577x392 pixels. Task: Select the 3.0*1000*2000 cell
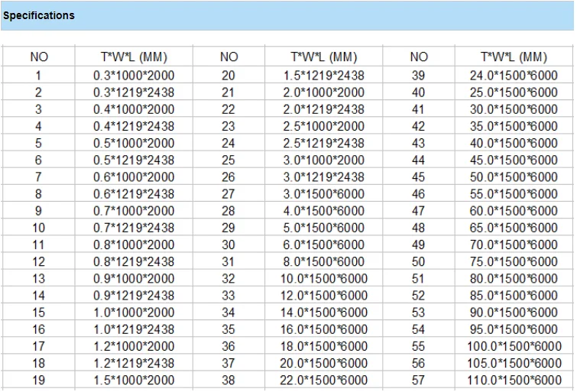coord(324,160)
